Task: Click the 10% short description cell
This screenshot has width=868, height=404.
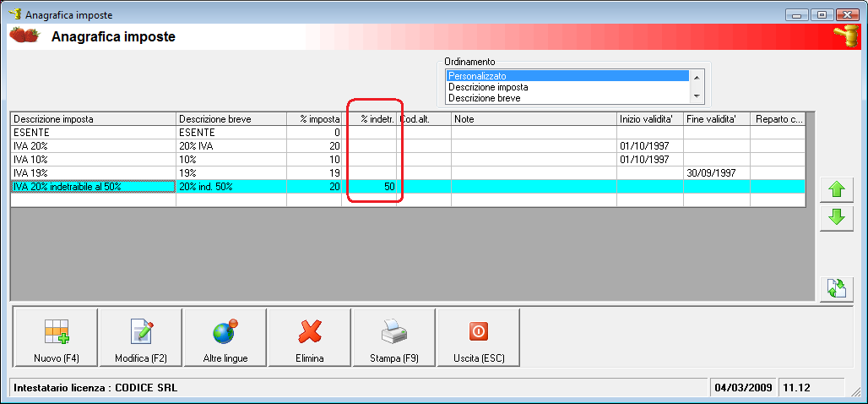Action: [231, 160]
